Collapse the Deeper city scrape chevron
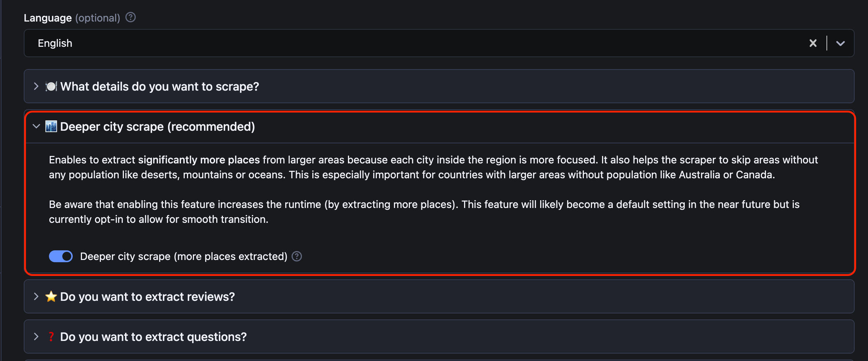 [x=36, y=127]
